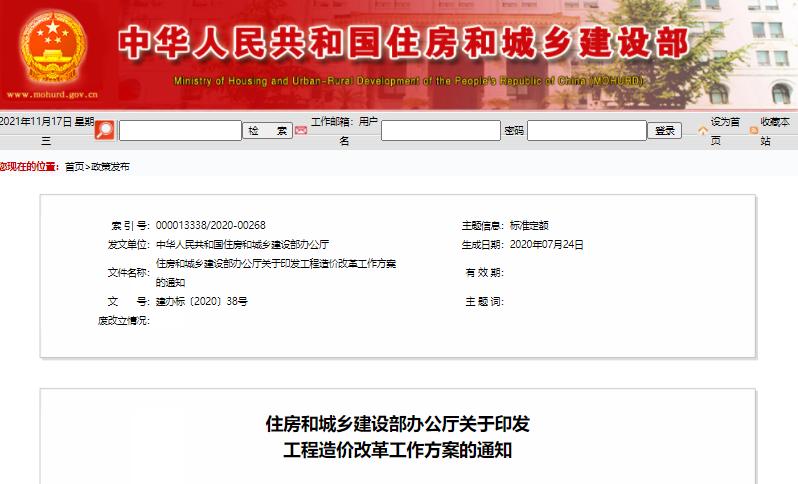Click the 文件名称 document name value
This screenshot has width=798, height=484.
[x=276, y=273]
